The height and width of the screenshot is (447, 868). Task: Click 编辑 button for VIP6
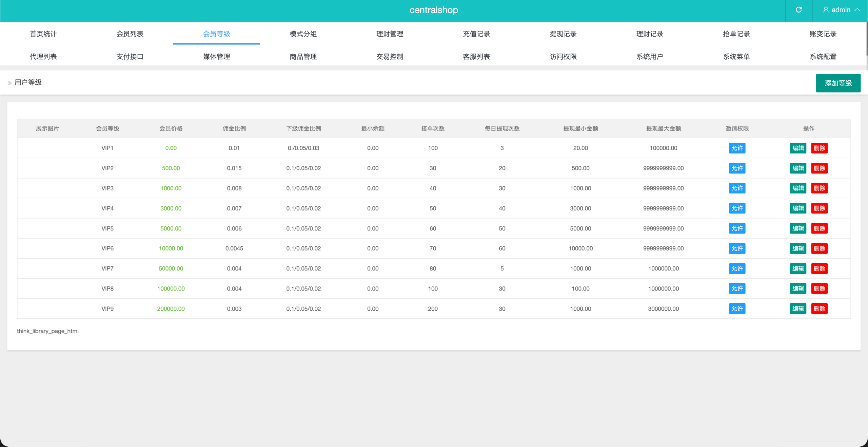click(x=798, y=248)
